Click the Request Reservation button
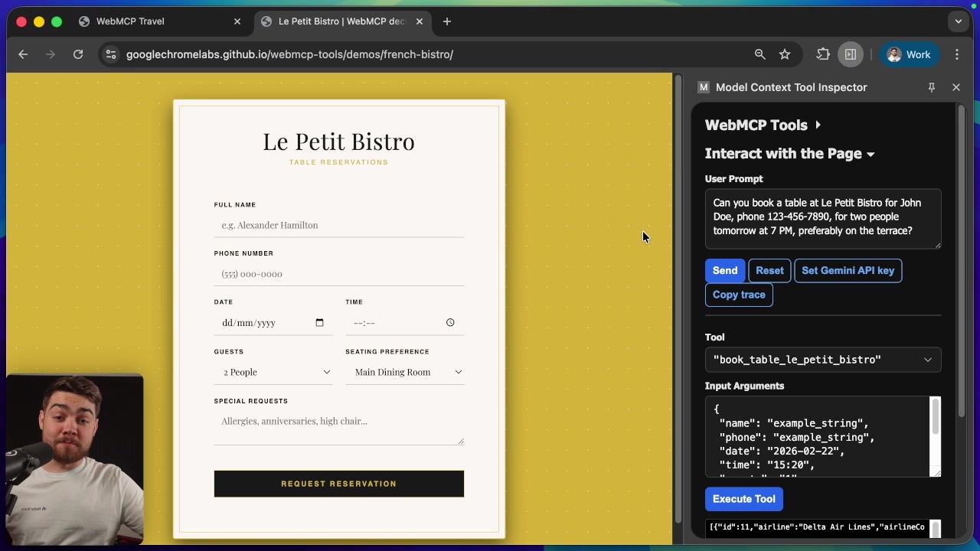Image resolution: width=980 pixels, height=551 pixels. [x=338, y=484]
